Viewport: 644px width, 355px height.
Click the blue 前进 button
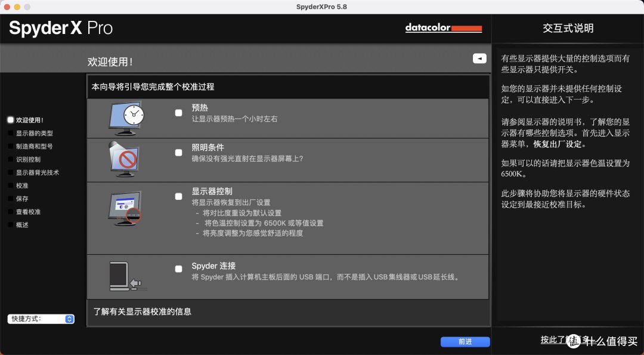(465, 342)
